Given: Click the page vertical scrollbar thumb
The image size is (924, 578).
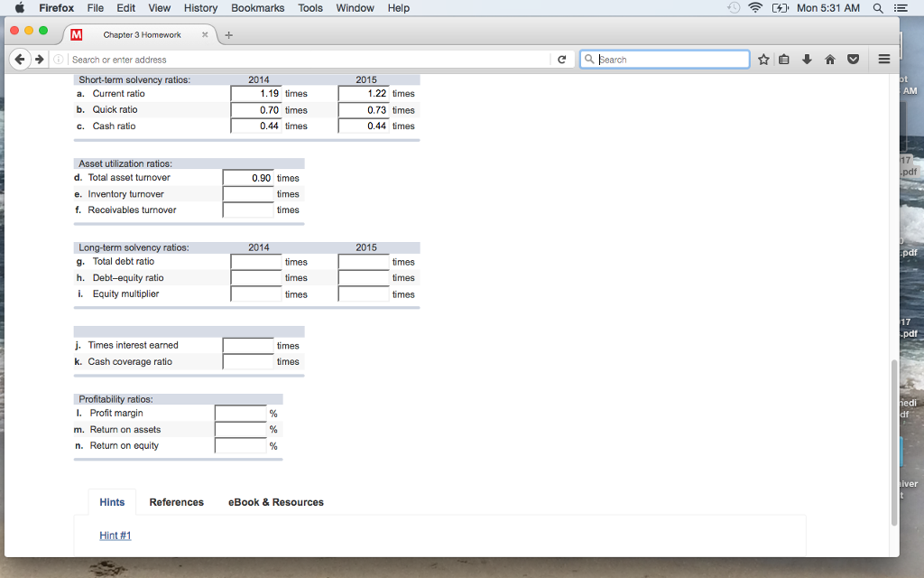Looking at the screenshot, I should pos(893,443).
